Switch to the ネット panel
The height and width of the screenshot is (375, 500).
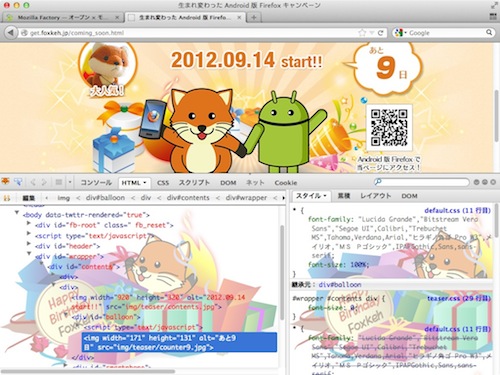click(255, 183)
